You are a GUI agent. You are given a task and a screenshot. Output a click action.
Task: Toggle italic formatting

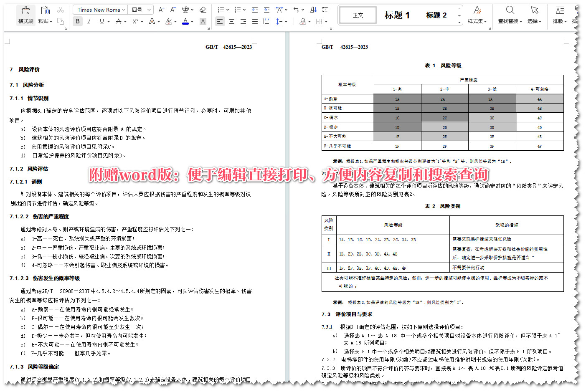(89, 21)
